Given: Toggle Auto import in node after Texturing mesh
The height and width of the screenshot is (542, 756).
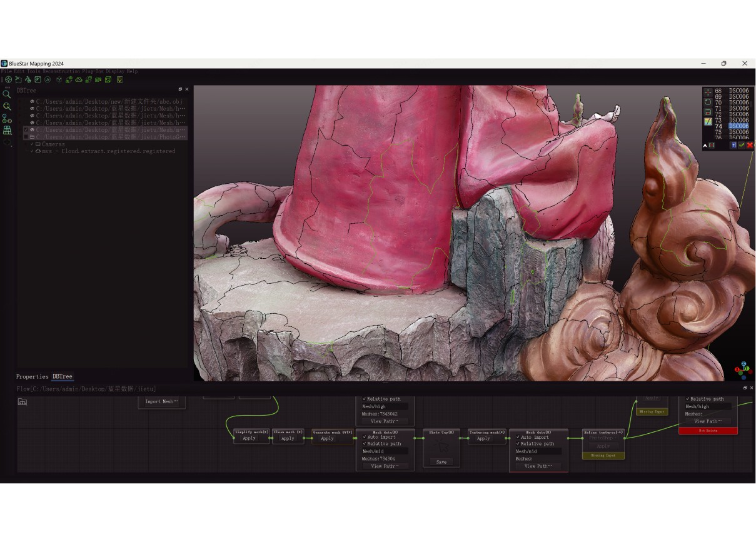Looking at the screenshot, I should tap(518, 437).
